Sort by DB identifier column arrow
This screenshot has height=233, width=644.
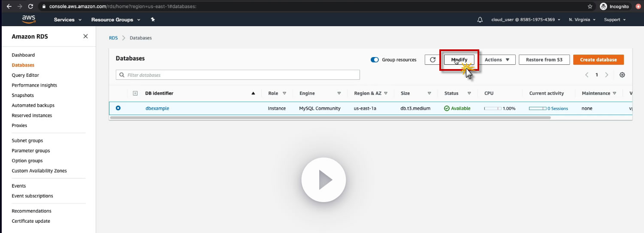tap(253, 93)
